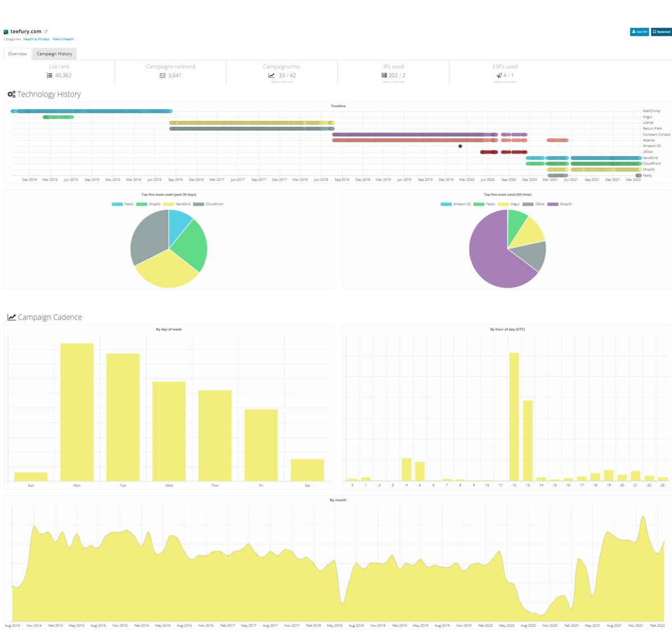Click the ESPs used heading
This screenshot has width=672, height=638.
pyautogui.click(x=505, y=67)
